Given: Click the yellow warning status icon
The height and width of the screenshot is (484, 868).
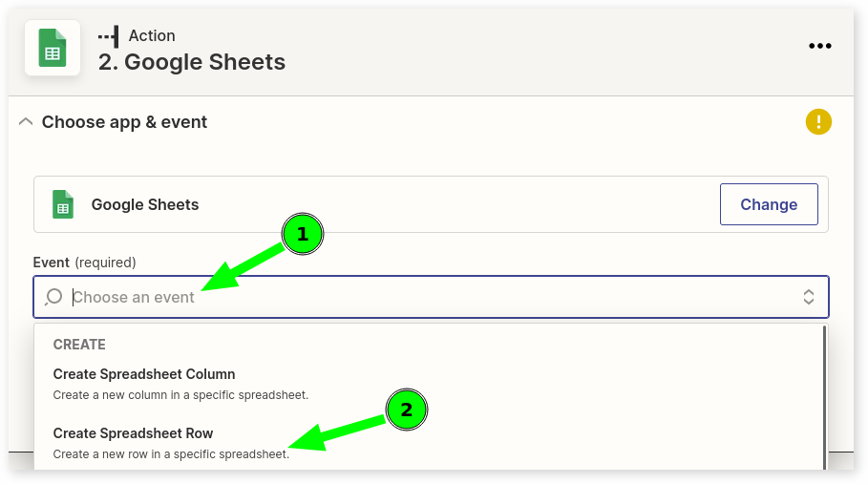Looking at the screenshot, I should (818, 122).
